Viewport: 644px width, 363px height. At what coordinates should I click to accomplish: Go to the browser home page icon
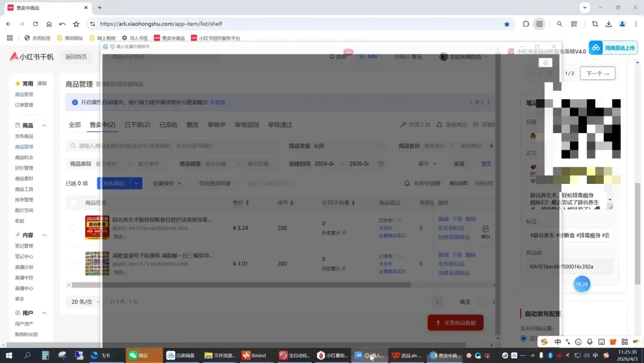[x=49, y=24]
